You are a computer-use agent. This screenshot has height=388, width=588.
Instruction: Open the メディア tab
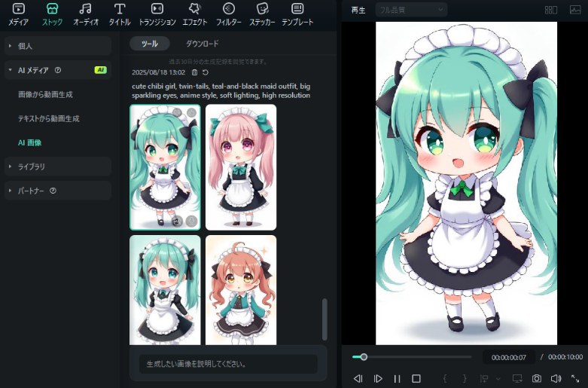point(18,14)
